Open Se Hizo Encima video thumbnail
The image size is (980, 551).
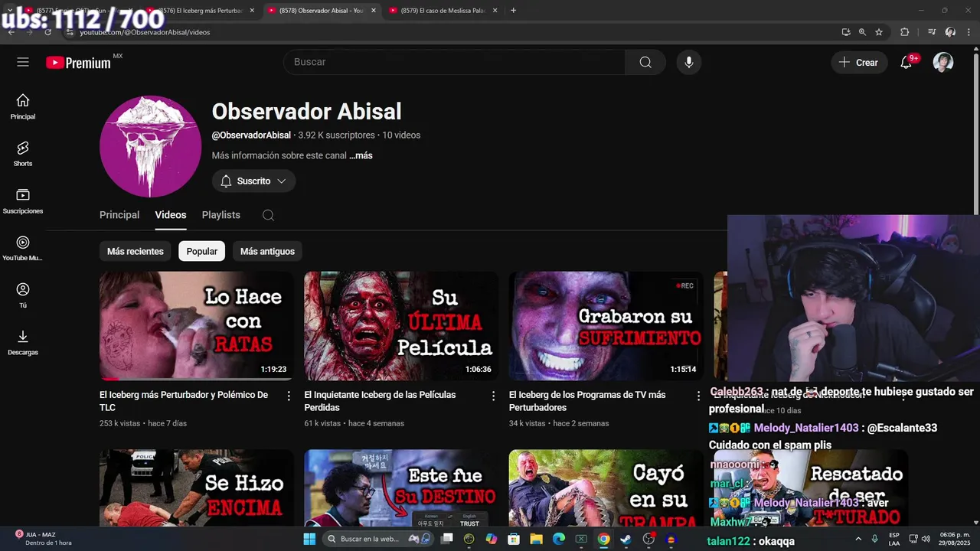[x=197, y=488]
